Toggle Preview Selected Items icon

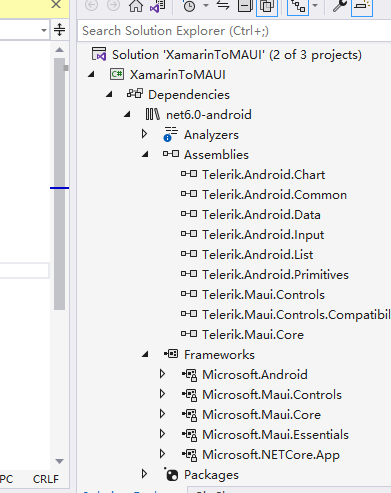click(362, 6)
